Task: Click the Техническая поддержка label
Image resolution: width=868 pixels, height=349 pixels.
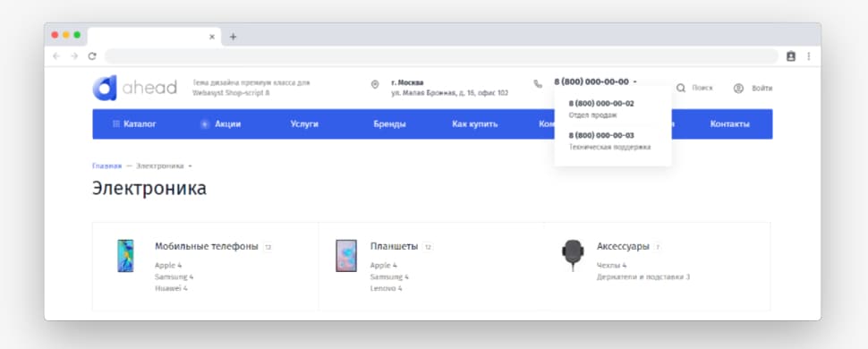Action: click(x=610, y=148)
